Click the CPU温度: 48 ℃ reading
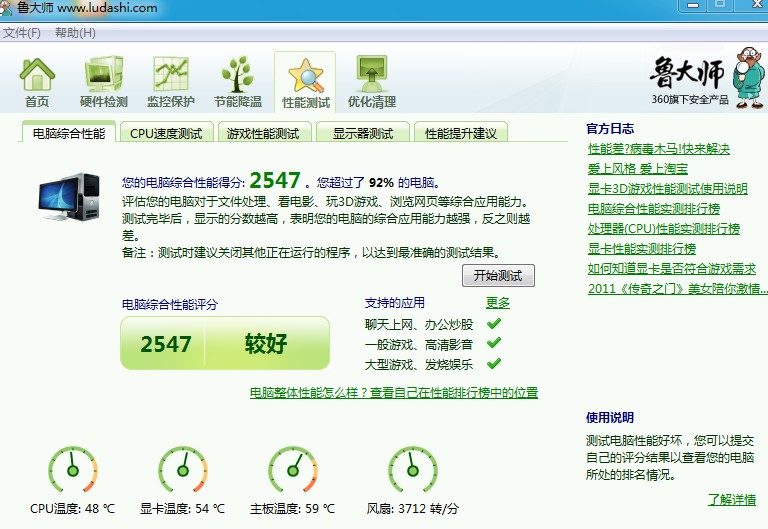 pos(72,508)
